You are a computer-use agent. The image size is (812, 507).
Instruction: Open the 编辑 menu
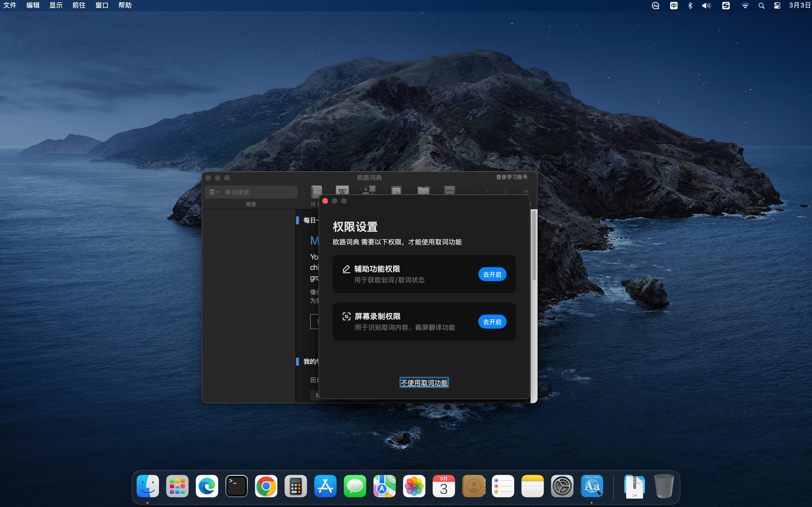tap(33, 5)
